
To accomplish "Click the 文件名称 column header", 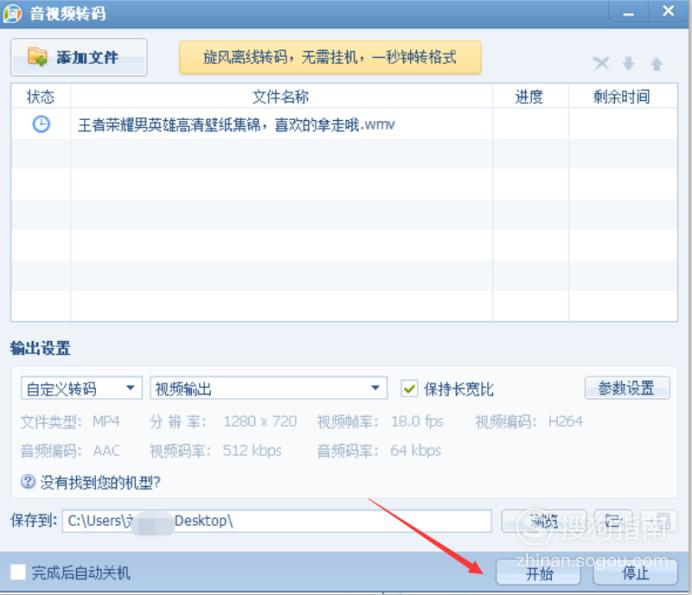I will point(281,96).
